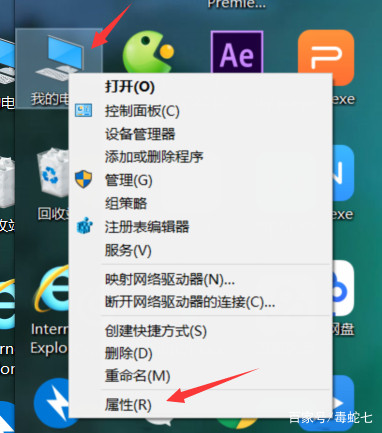
Task: Open the blue lightning bolt desktop icon
Action: pyautogui.click(x=52, y=403)
